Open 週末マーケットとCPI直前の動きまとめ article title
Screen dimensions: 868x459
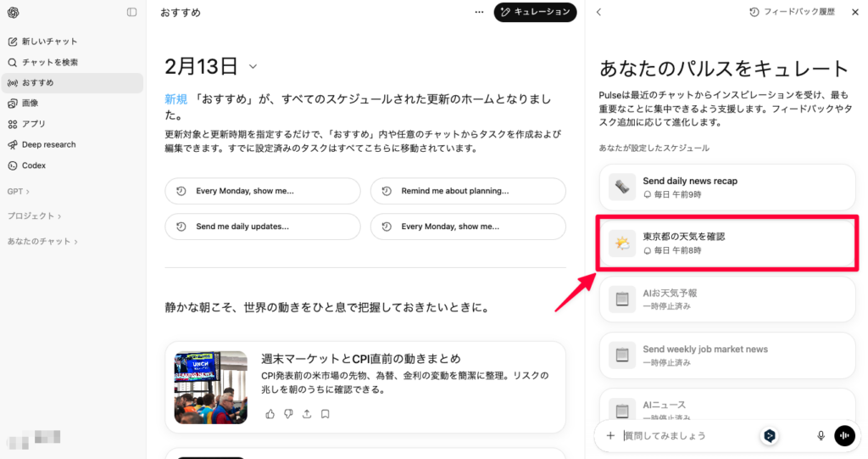tap(360, 359)
